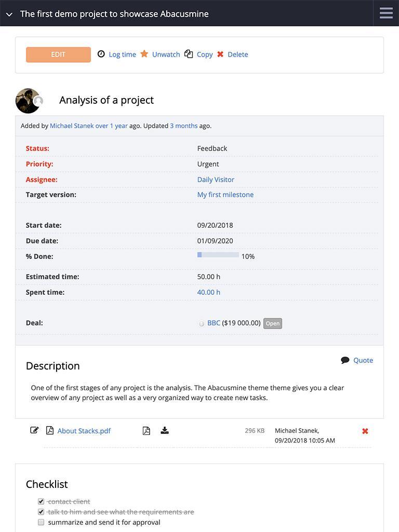Select the Quote link
399x532 pixels.
363,360
